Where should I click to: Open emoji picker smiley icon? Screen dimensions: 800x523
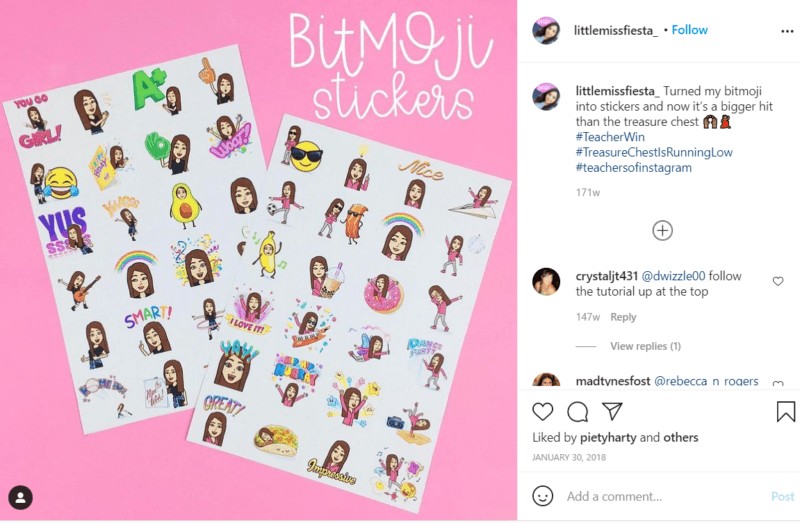(x=542, y=496)
